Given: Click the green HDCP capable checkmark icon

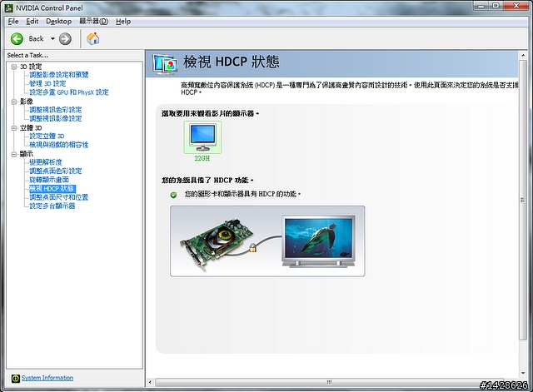Looking at the screenshot, I should 173,195.
